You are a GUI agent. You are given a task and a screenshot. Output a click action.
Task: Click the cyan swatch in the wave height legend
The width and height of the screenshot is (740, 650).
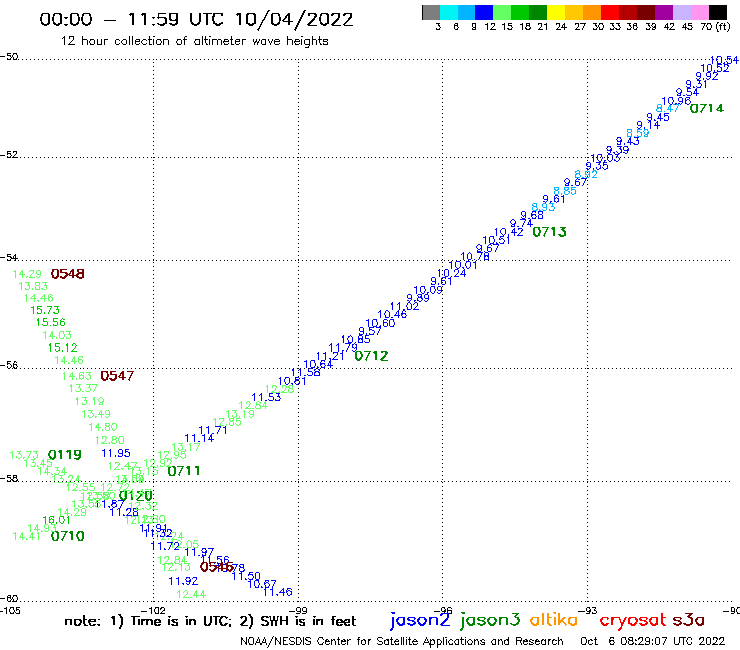448,12
